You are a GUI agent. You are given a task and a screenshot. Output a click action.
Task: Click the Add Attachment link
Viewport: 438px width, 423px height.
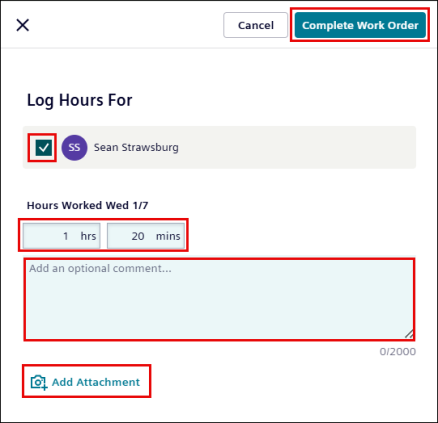tap(85, 382)
